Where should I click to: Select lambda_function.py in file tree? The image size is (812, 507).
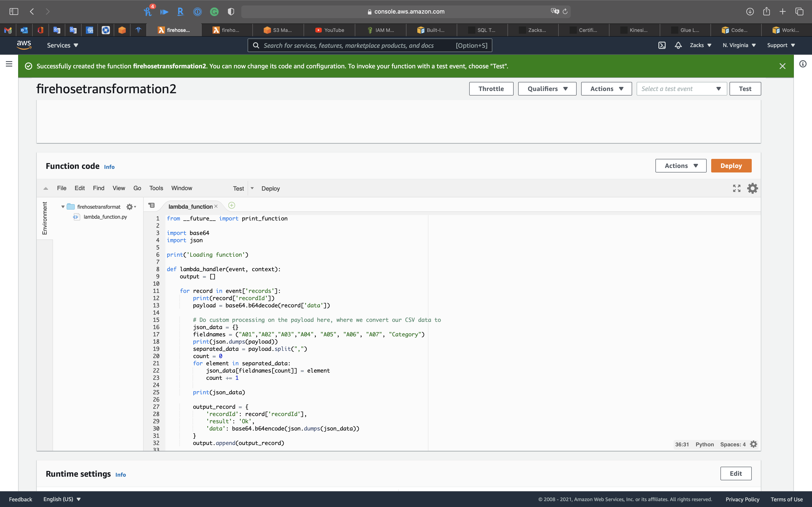click(105, 217)
